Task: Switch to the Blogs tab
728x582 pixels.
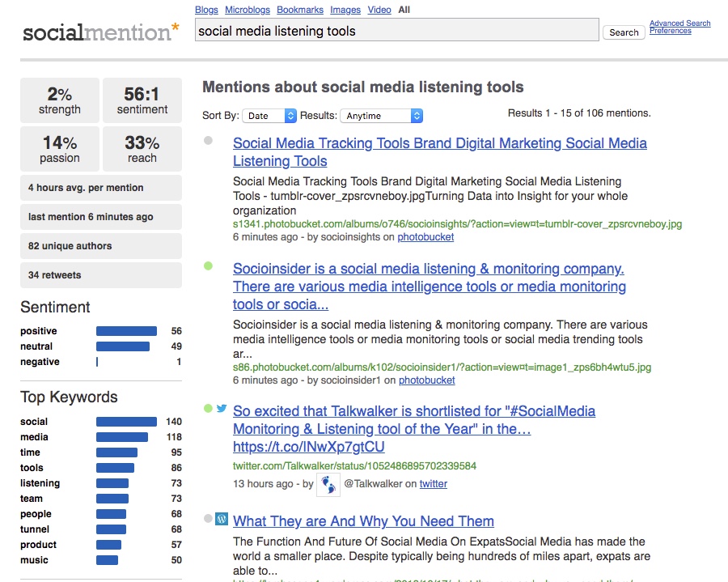Action: point(206,10)
